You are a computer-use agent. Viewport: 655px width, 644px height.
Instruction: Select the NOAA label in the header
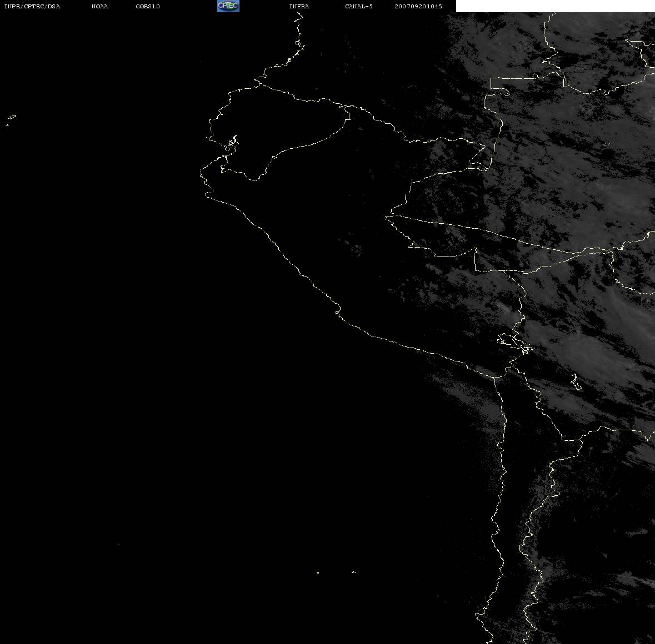tap(99, 6)
